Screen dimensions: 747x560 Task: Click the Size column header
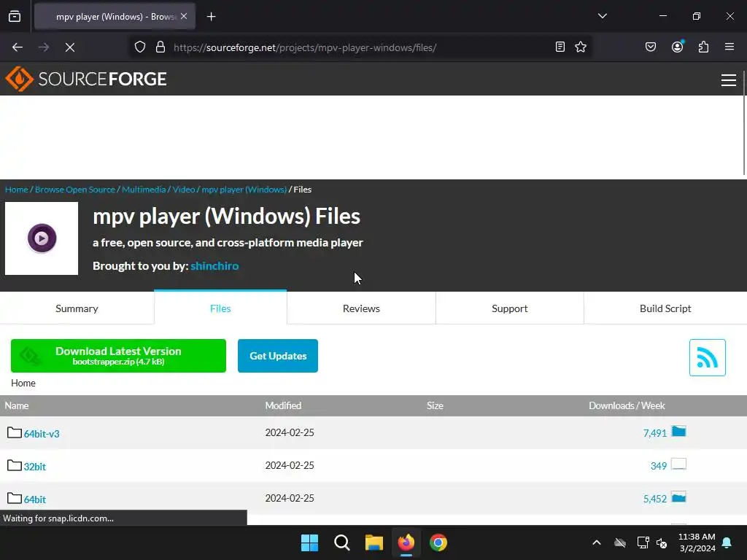[x=435, y=405]
